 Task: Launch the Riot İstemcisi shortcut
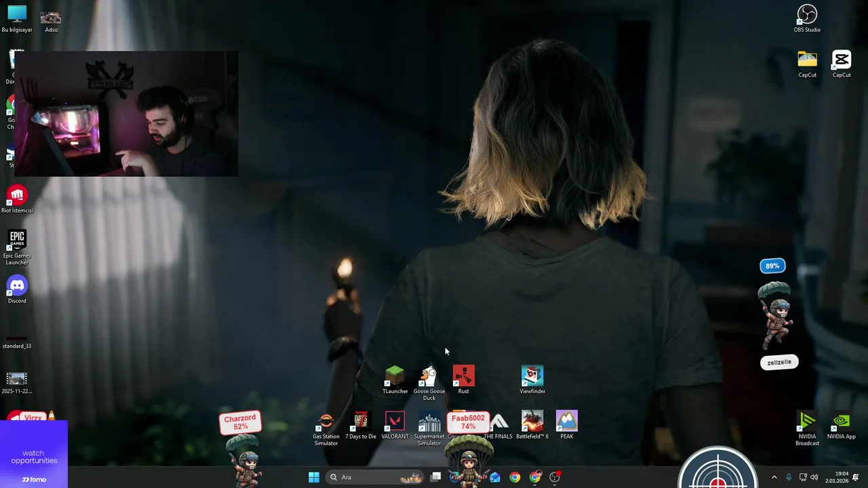click(17, 199)
